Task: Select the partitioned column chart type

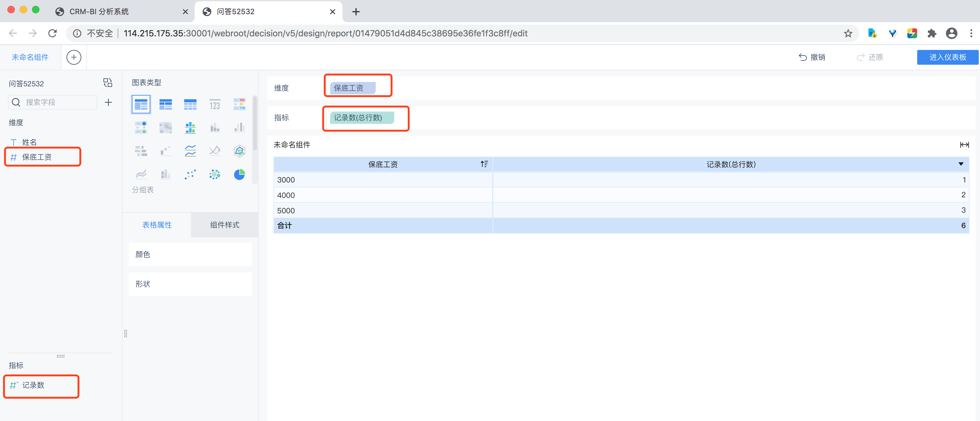Action: pyautogui.click(x=190, y=128)
